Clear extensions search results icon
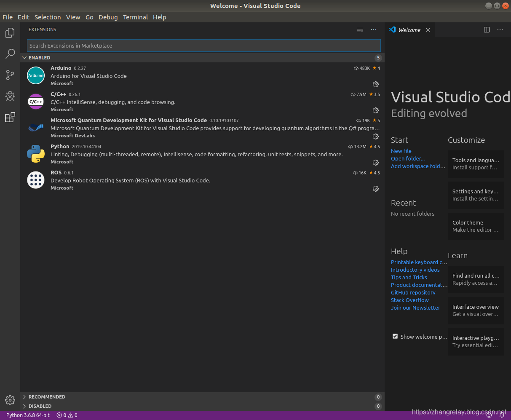The width and height of the screenshot is (511, 420). tap(360, 30)
